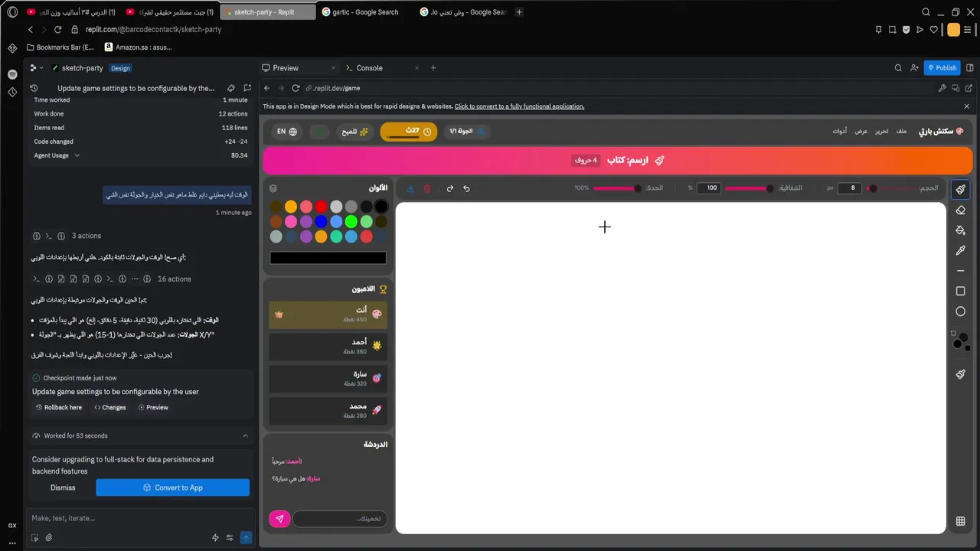Open agent settings sliders icon
The width and height of the screenshot is (980, 551).
230,538
